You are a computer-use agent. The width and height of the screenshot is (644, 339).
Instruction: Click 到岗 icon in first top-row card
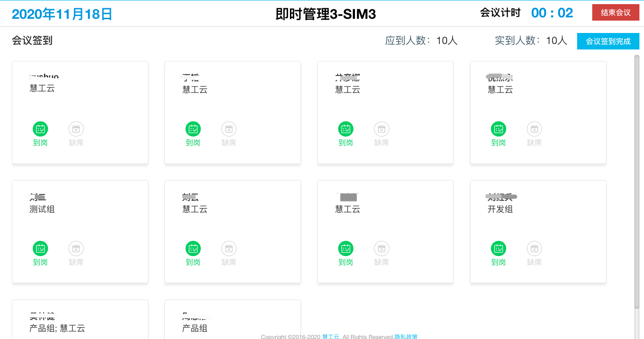click(x=40, y=129)
